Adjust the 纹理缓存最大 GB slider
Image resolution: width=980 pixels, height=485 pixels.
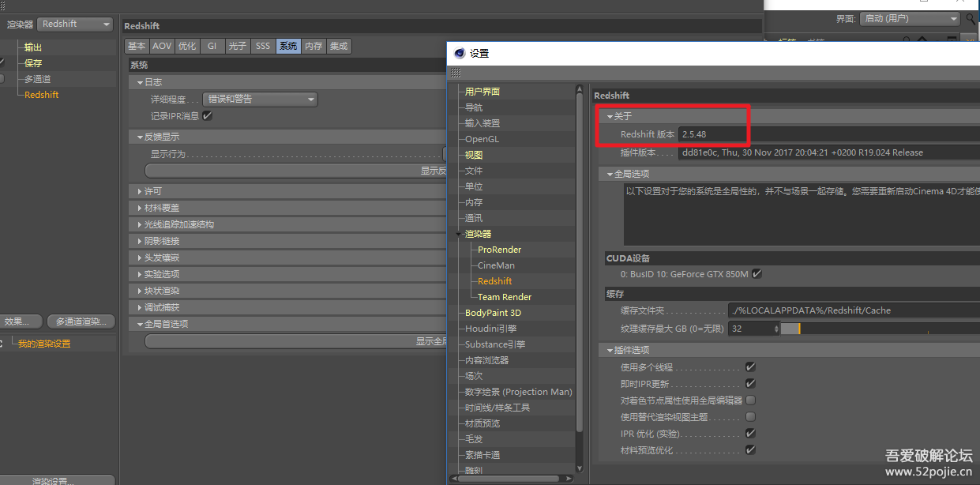(880, 329)
